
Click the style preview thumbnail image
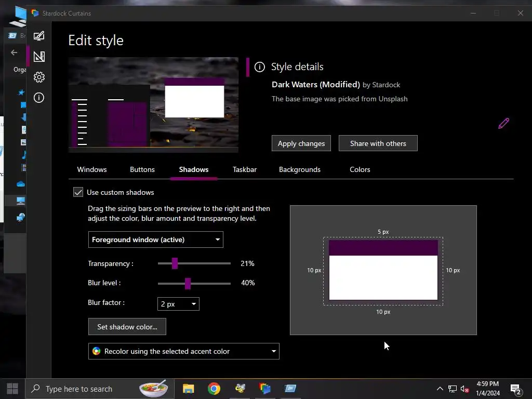[153, 105]
